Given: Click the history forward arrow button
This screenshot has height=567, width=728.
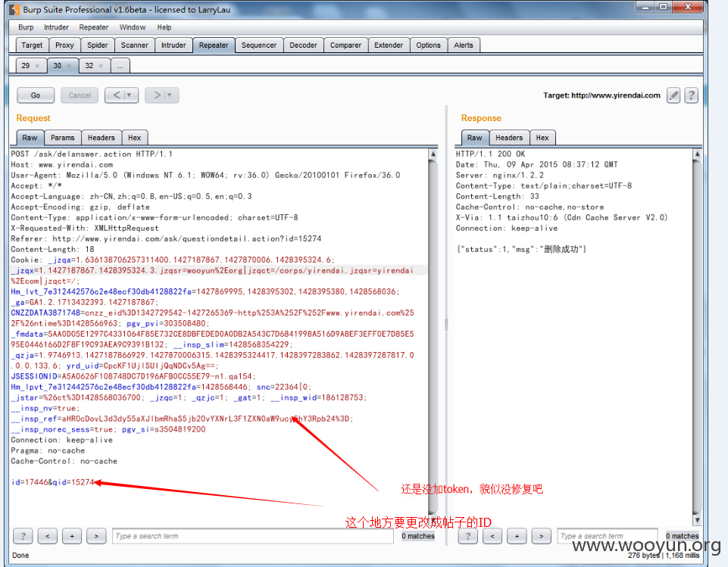Looking at the screenshot, I should [x=157, y=95].
